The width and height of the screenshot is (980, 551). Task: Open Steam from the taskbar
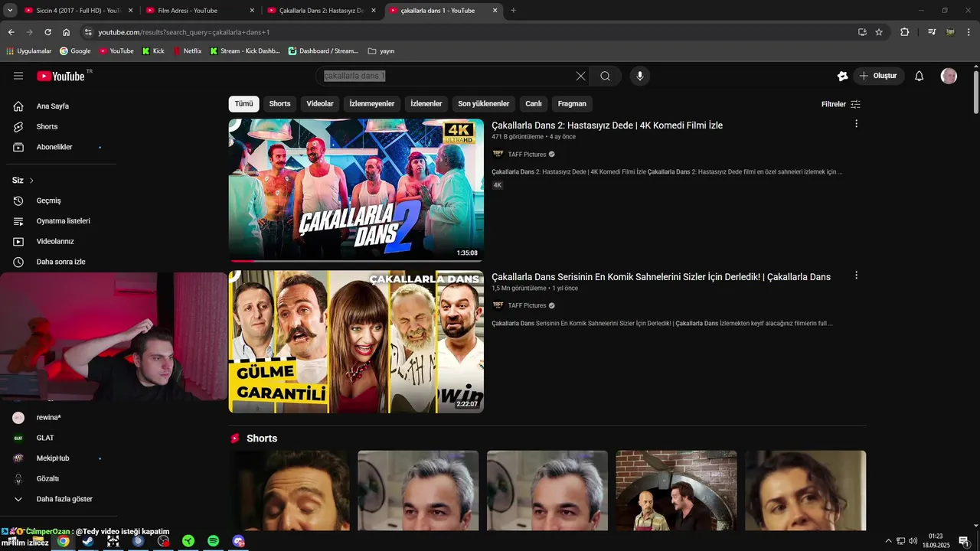click(88, 541)
